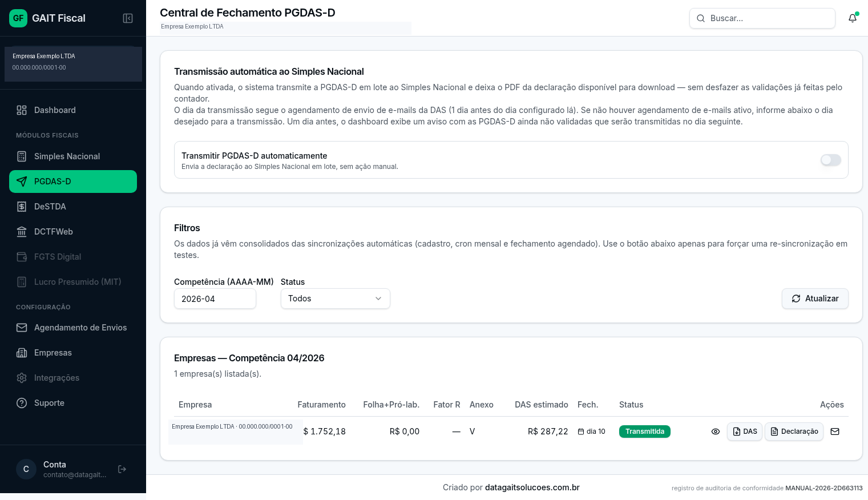The height and width of the screenshot is (500, 868).
Task: Click the PGDAS-D paper plane icon
Action: [22, 182]
